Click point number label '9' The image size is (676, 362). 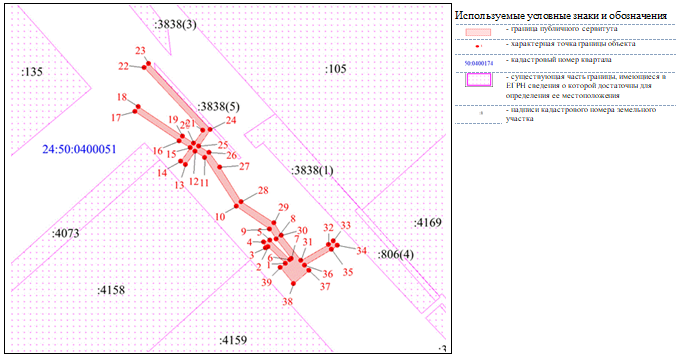coord(244,232)
